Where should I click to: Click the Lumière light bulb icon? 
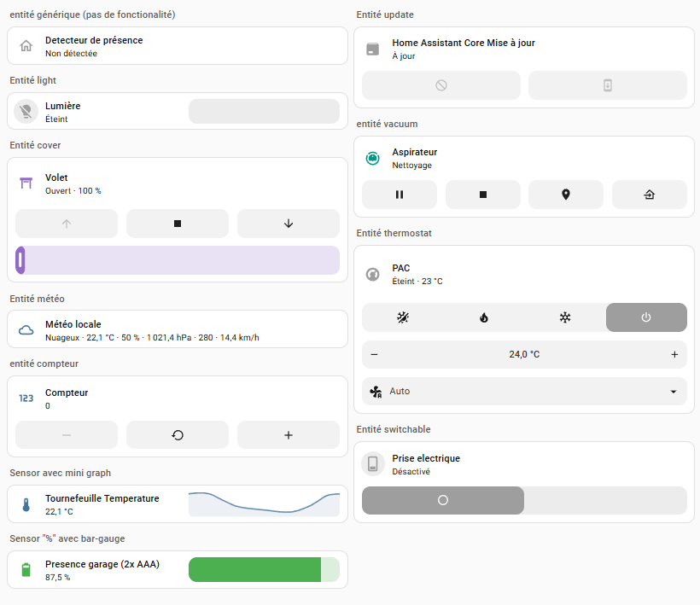tap(26, 111)
